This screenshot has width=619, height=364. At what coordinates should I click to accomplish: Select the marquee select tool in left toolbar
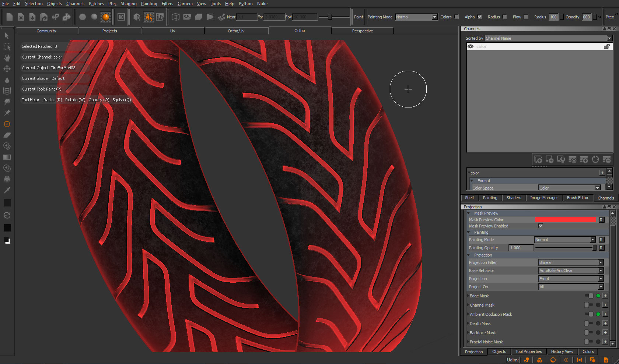[7, 47]
